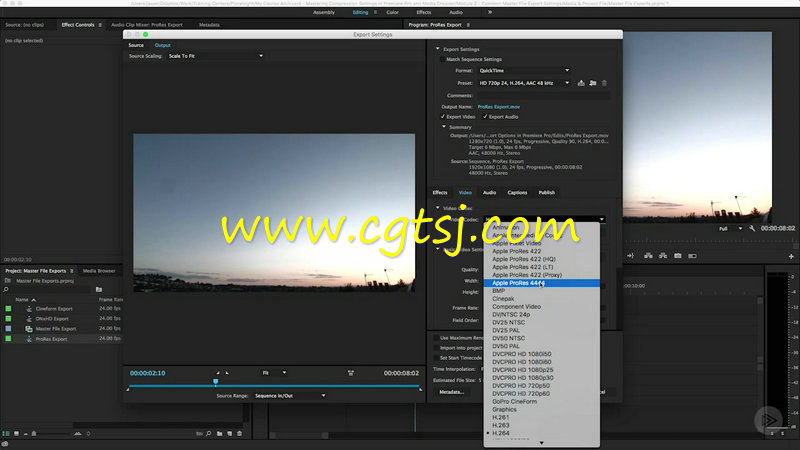Toggle Import into project checkbox
The height and width of the screenshot is (450, 800).
tap(436, 348)
